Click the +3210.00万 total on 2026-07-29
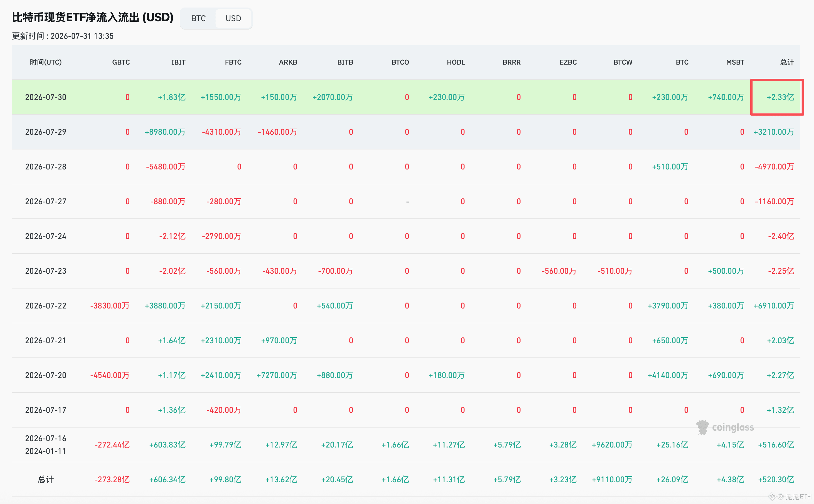Image resolution: width=814 pixels, height=504 pixels. (x=774, y=132)
